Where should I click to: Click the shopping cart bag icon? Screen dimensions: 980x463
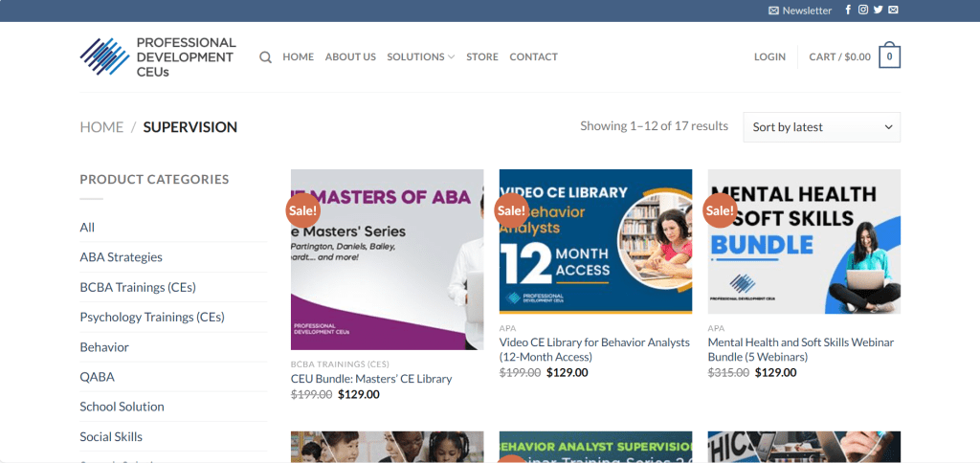(889, 56)
